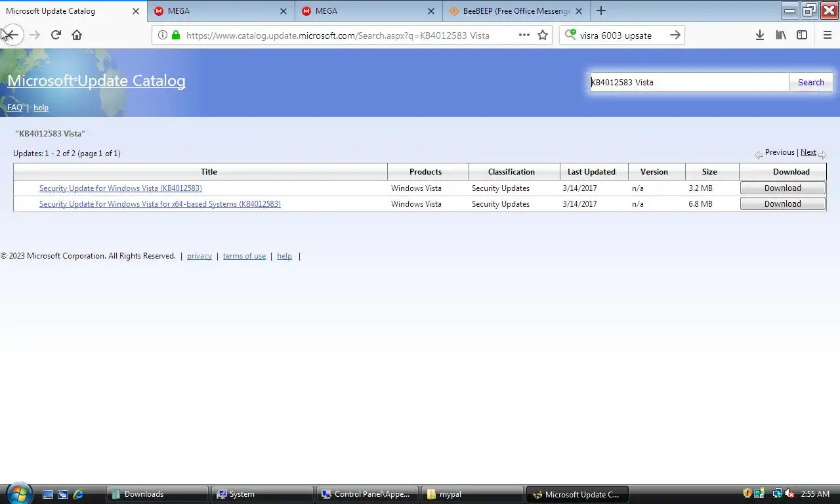Open the Microsoft Update Catalog home link

tap(96, 81)
